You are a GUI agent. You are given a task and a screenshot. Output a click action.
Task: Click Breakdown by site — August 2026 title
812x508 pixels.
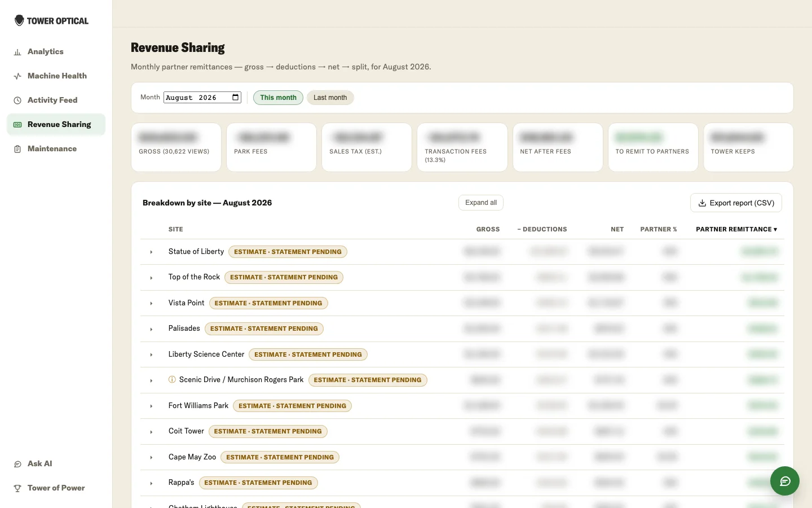[207, 203]
